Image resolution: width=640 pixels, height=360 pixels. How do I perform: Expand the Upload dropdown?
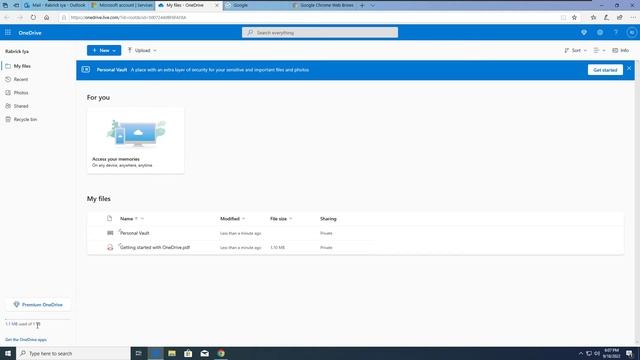coord(155,51)
